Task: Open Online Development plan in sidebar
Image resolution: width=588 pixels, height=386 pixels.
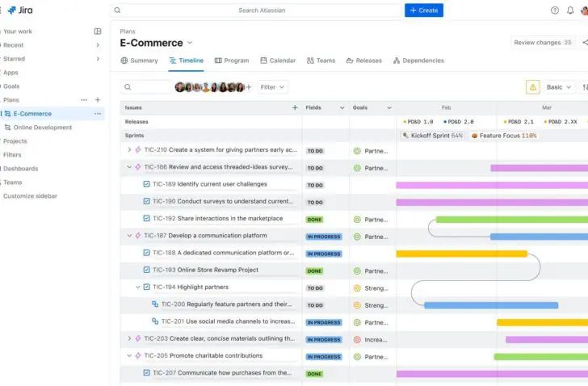Action: pos(43,128)
